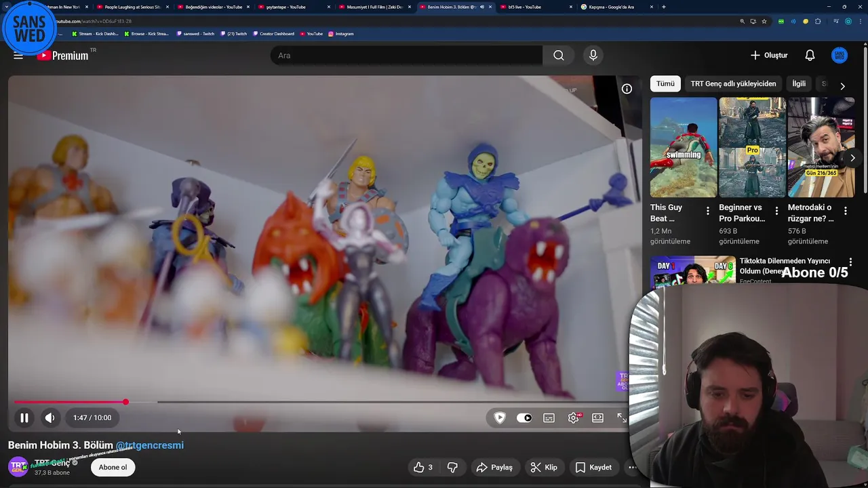The width and height of the screenshot is (868, 488).
Task: Subscribe with the 'Abone ol' button
Action: click(113, 467)
